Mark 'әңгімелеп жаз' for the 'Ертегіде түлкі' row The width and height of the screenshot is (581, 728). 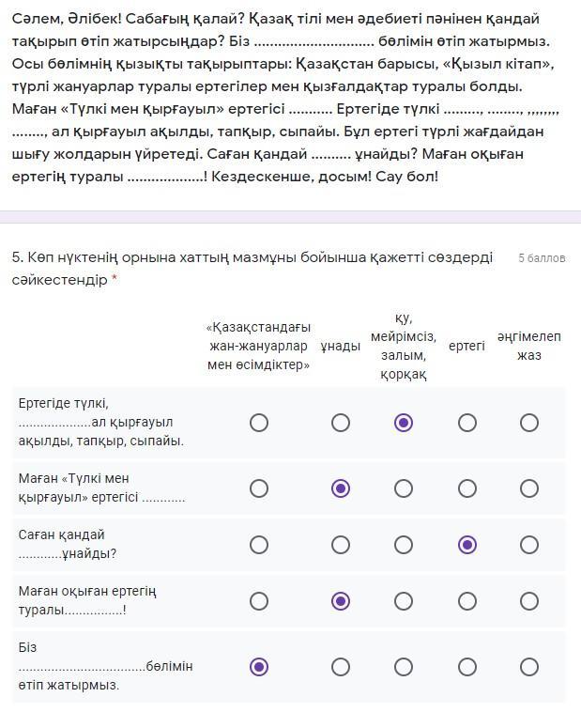[529, 423]
